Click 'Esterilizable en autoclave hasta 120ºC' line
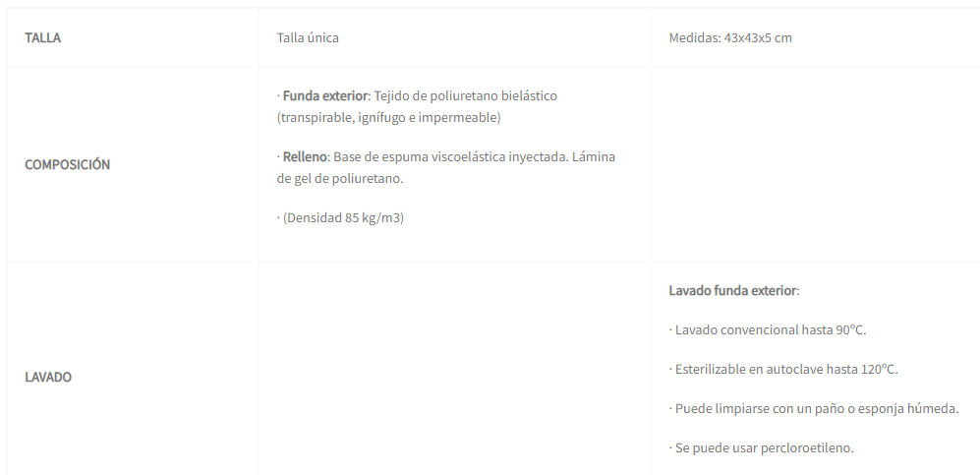 pos(786,370)
